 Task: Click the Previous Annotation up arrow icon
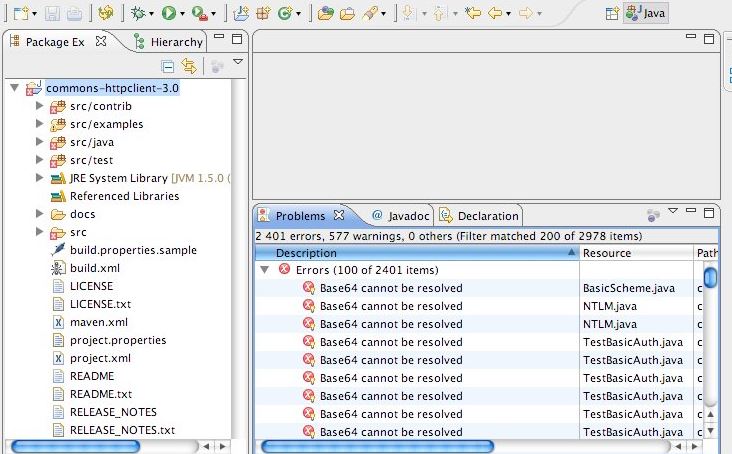(x=438, y=13)
